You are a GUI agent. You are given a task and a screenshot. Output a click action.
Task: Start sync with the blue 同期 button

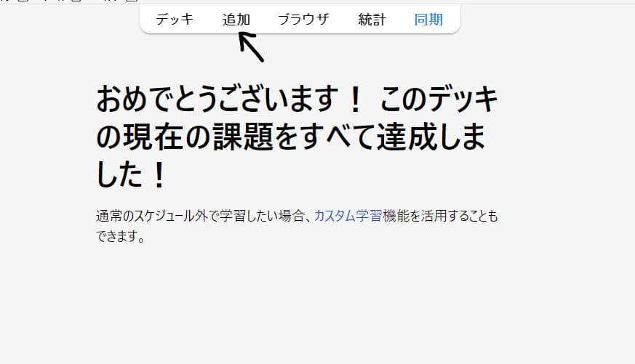428,19
